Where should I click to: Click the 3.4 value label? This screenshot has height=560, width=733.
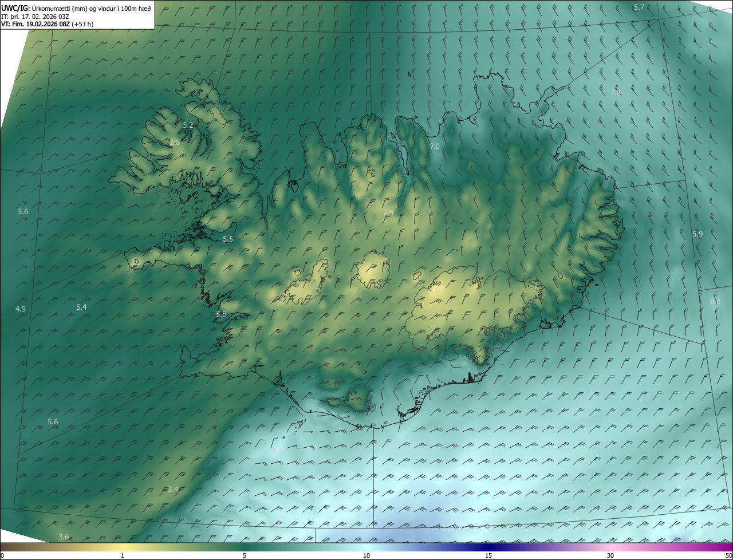[x=173, y=489]
